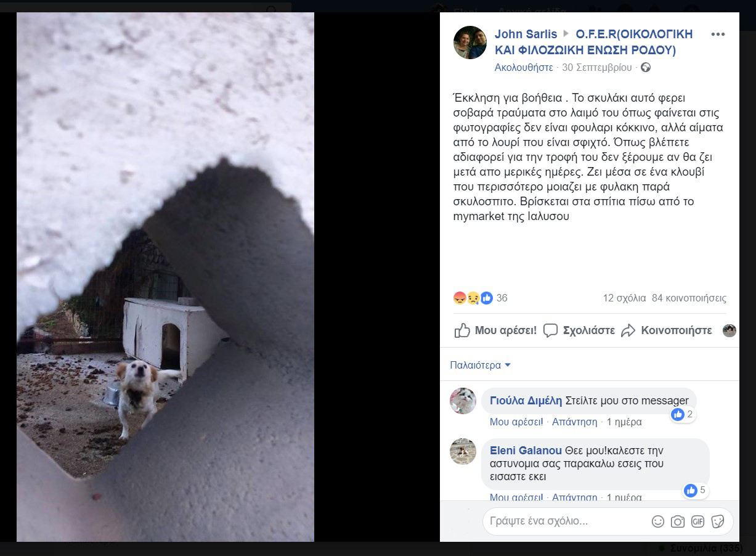Focus the Γράψτε ένα σχόλιο comment field
Screen dimensions: 756x556
click(567, 521)
